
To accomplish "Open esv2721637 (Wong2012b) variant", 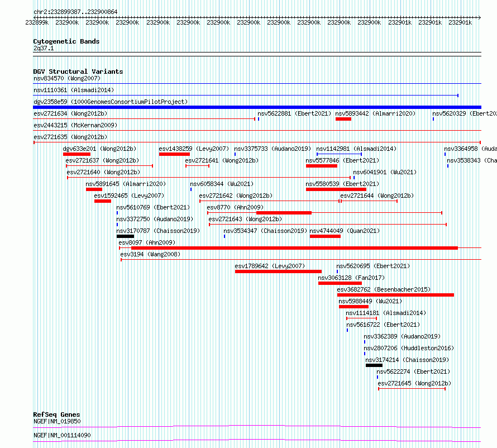I will 102,160.
